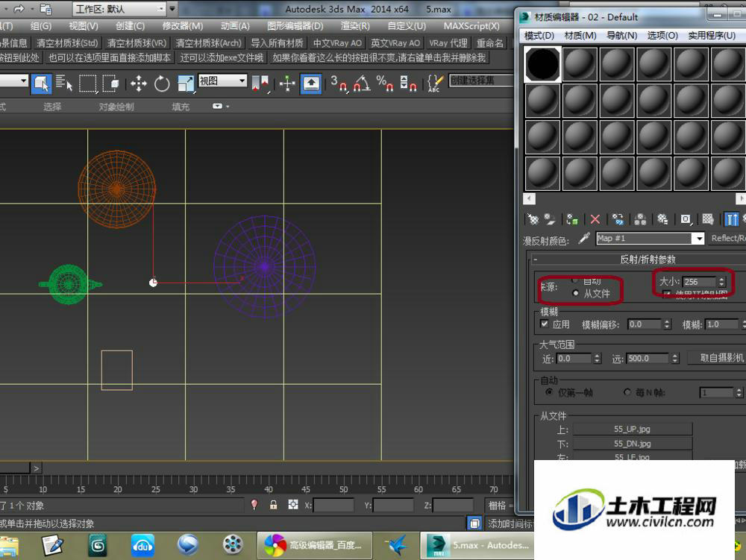Open the 图形编辑器(D) menu
Screen dimensions: 746x560
(295, 26)
